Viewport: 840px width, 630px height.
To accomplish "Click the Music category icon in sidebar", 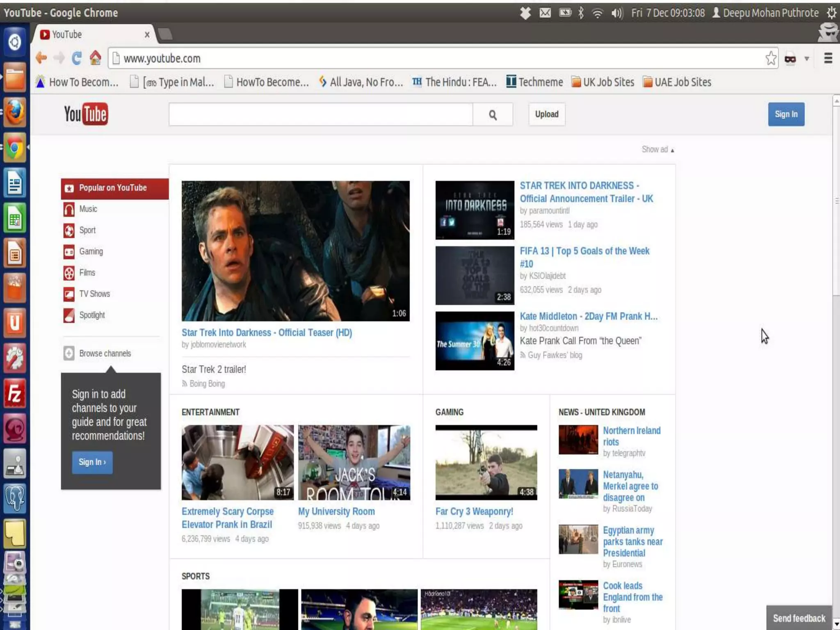I will click(x=69, y=209).
